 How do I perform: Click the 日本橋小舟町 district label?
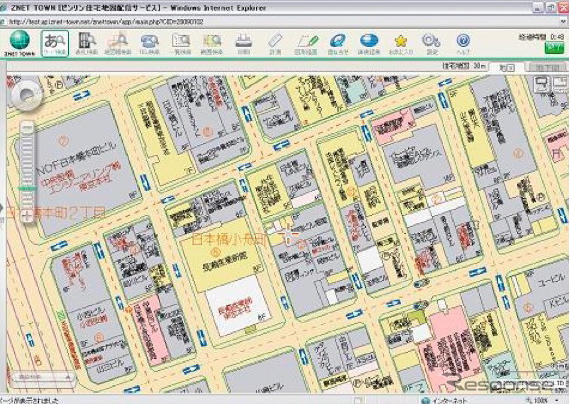(230, 239)
